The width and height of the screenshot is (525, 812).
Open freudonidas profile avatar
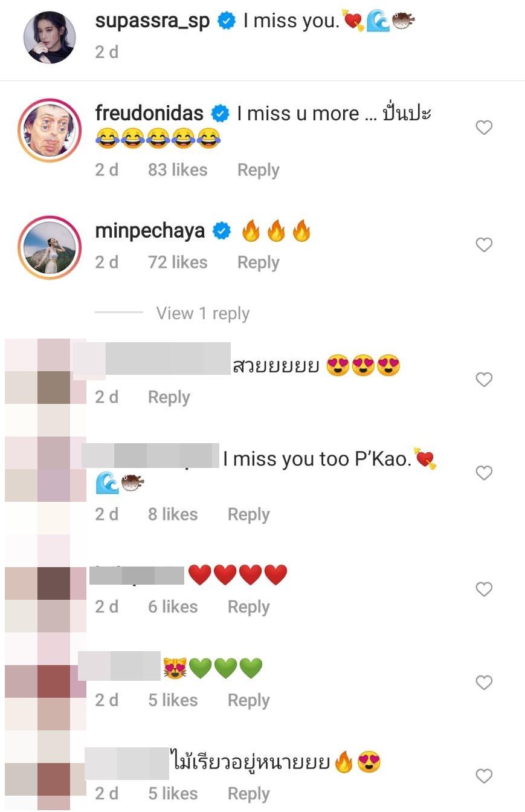pos(50,130)
